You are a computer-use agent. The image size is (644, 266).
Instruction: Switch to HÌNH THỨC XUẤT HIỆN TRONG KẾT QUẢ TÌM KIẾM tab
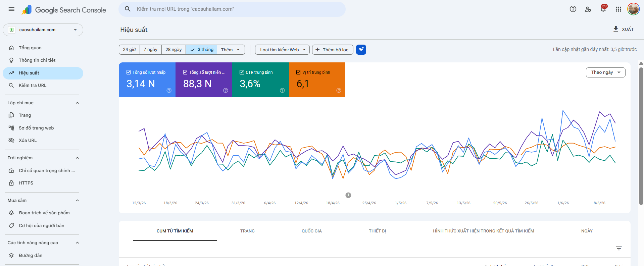pos(483,231)
